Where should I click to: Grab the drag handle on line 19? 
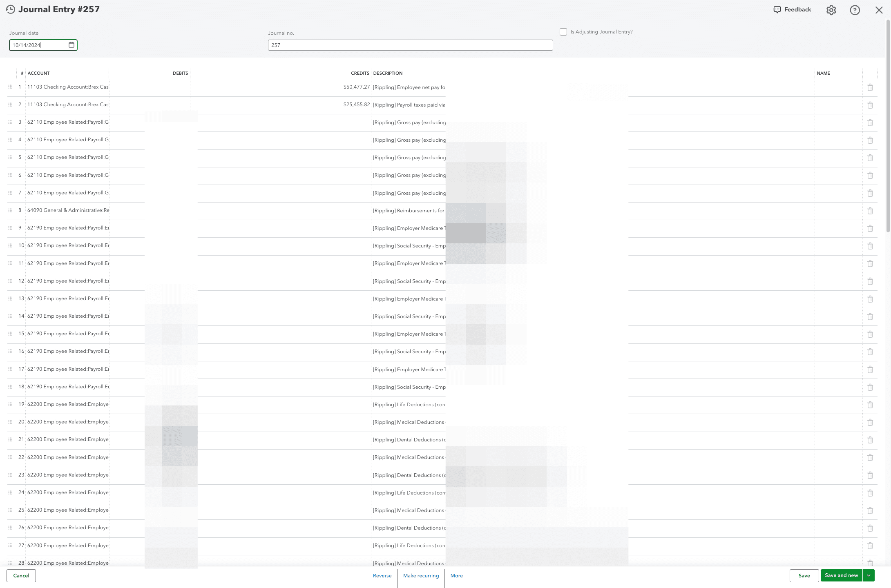click(10, 405)
